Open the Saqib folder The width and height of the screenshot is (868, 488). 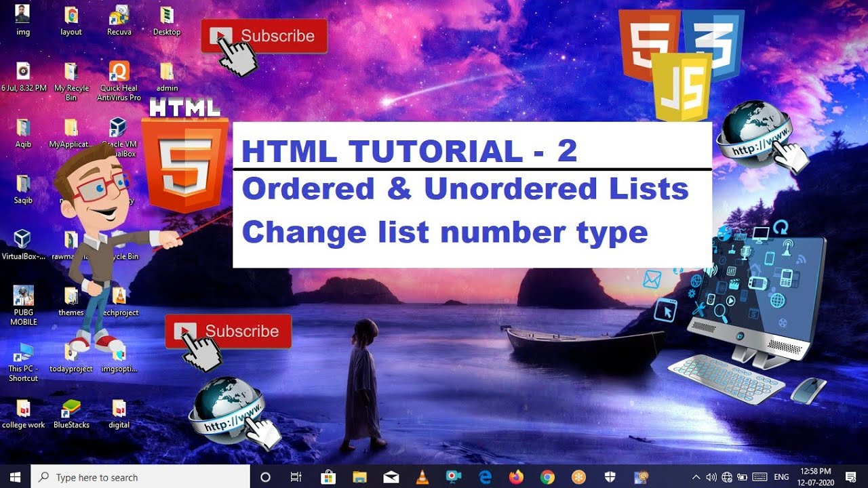[x=23, y=189]
